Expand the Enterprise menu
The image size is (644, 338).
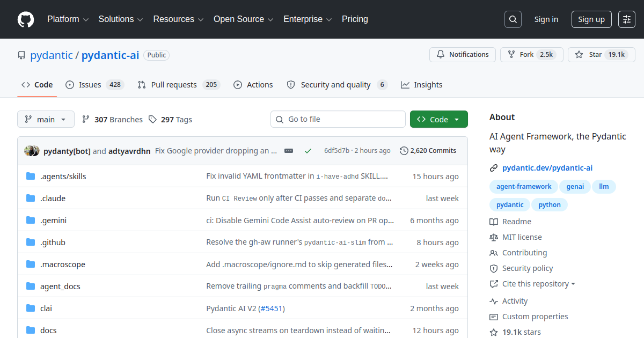[x=308, y=19]
